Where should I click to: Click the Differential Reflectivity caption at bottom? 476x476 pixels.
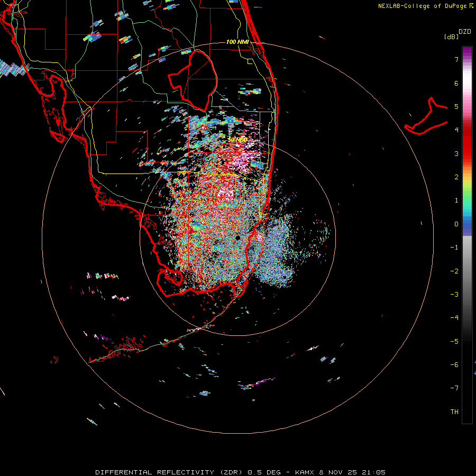[x=240, y=472]
